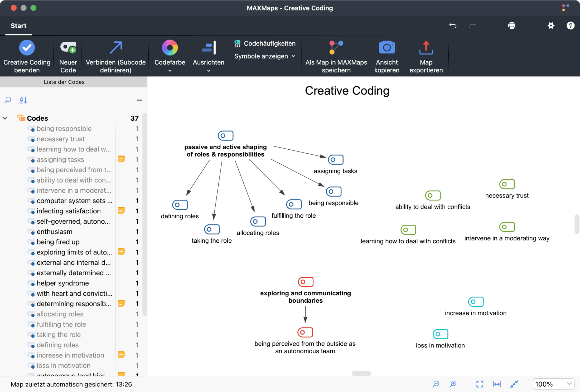Screen dimensions: 580x392
Task: Click the print icon
Action: [x=511, y=26]
